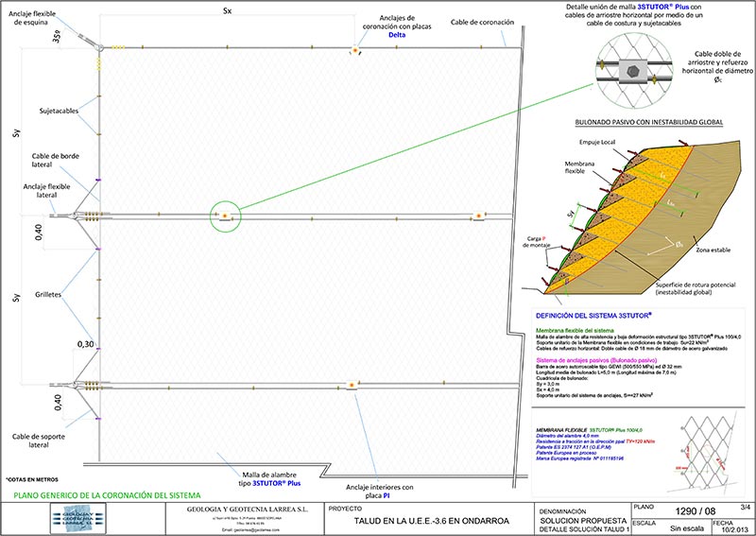This screenshot has height=536, width=756.
Task: Click the Delta crown anchor plate symbol
Action: pyautogui.click(x=355, y=50)
